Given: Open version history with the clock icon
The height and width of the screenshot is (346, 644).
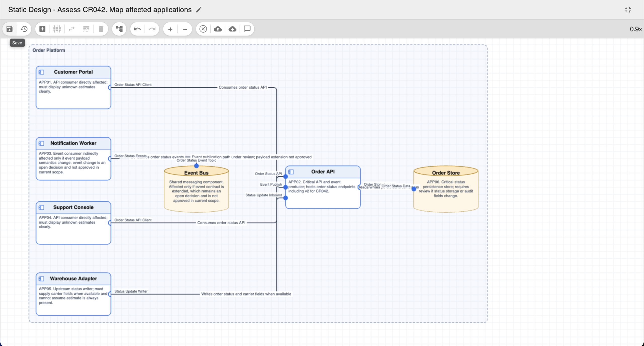Looking at the screenshot, I should (x=24, y=29).
